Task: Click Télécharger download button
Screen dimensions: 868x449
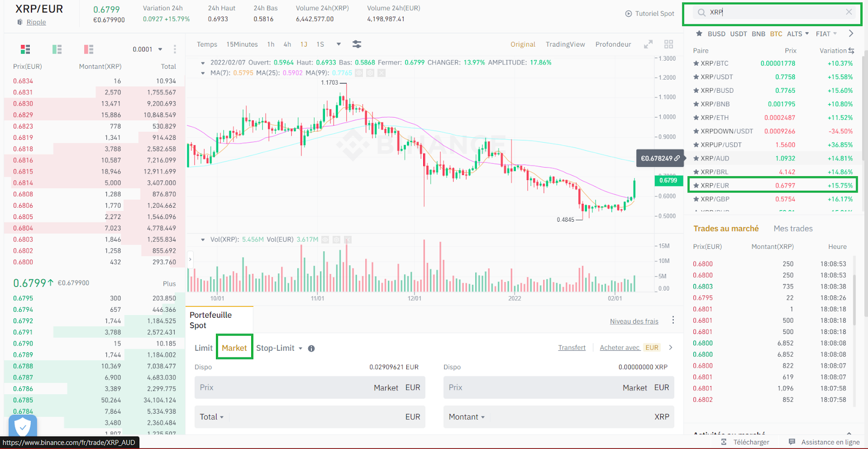Action: [745, 442]
